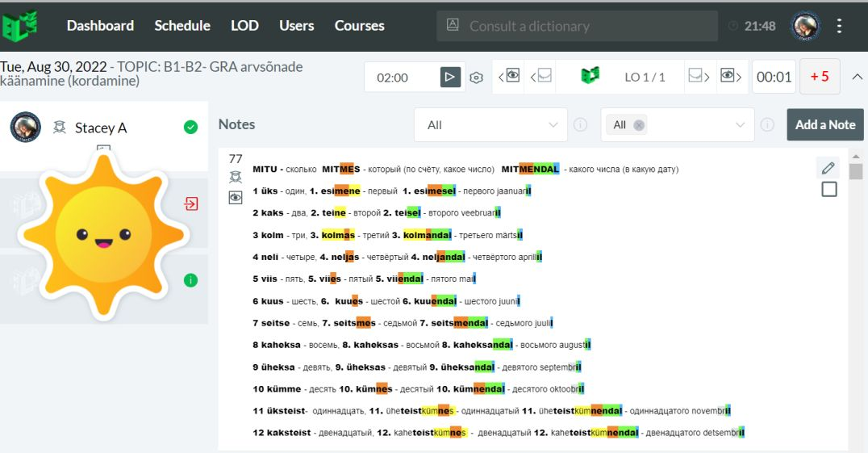Click the word seitsmes in row 7
The image size is (868, 453).
(354, 323)
